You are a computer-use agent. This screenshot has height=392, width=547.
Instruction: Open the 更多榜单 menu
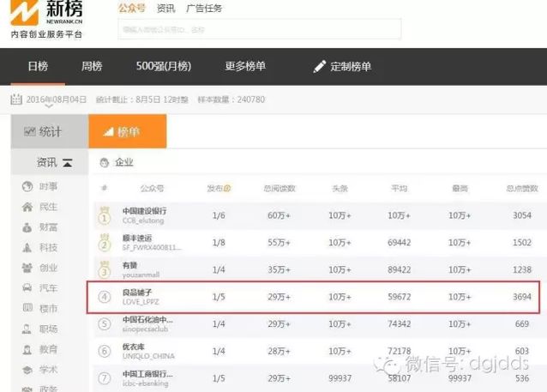(245, 66)
